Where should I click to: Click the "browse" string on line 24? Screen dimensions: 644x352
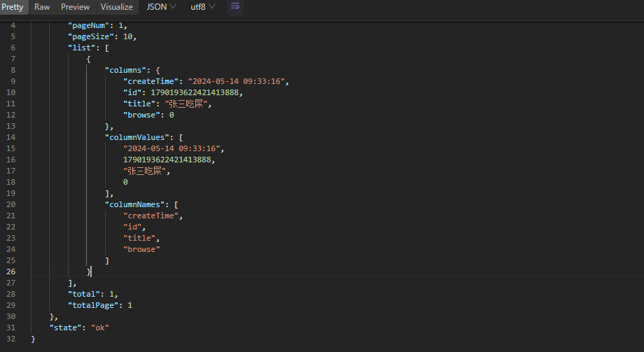(x=141, y=249)
